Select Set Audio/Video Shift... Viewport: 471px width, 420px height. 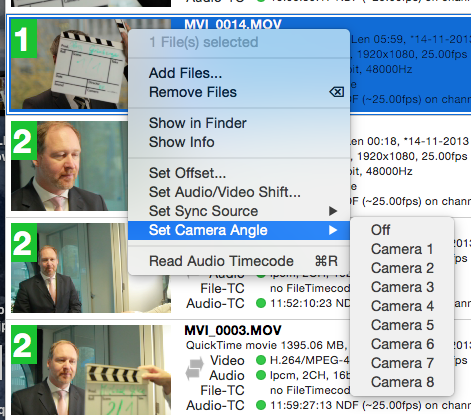click(239, 192)
